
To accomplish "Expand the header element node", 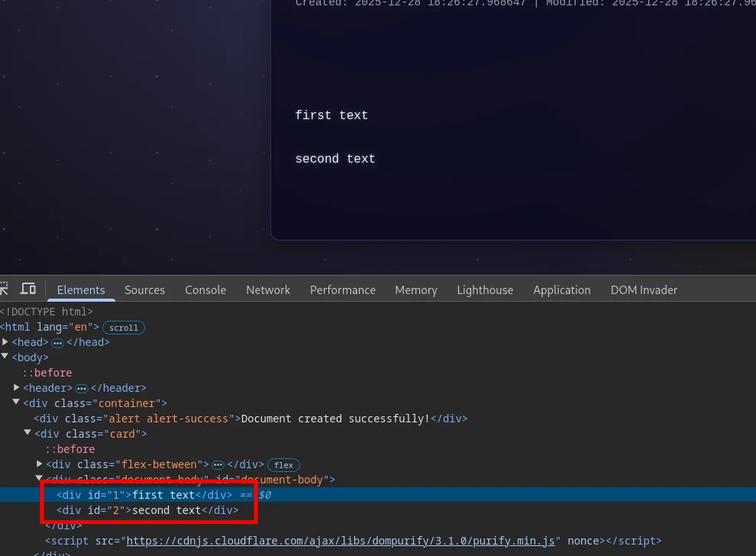I will pyautogui.click(x=17, y=388).
